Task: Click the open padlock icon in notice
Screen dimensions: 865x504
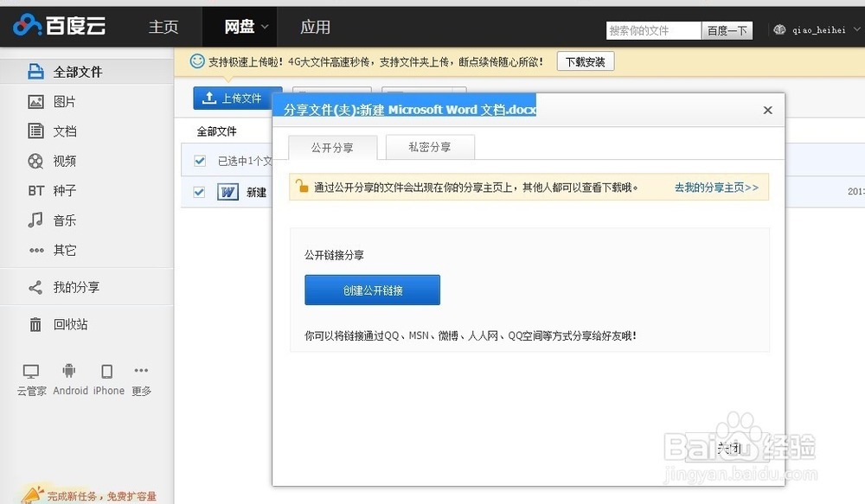Action: pos(301,185)
